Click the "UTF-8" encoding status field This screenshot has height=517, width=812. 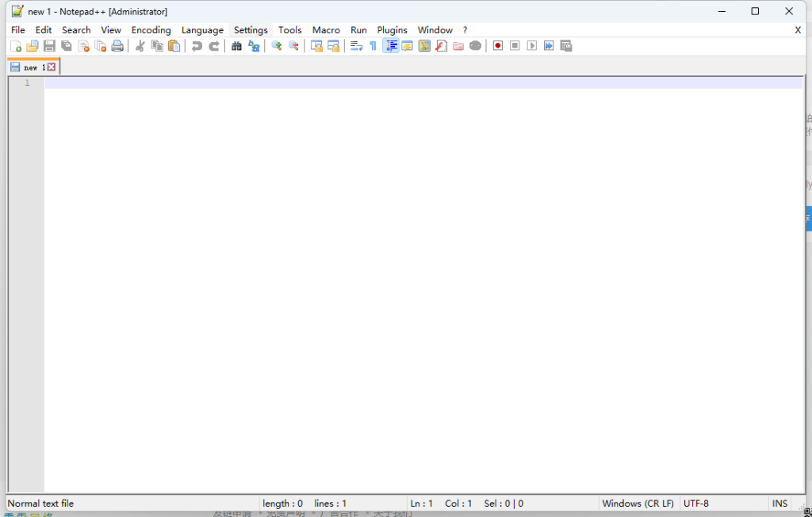[696, 504]
